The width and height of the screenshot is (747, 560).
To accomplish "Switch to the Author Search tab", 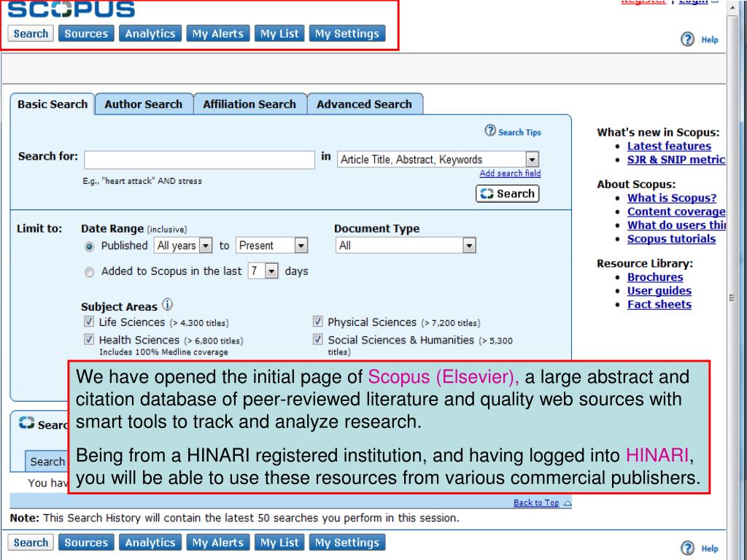I will 144,104.
